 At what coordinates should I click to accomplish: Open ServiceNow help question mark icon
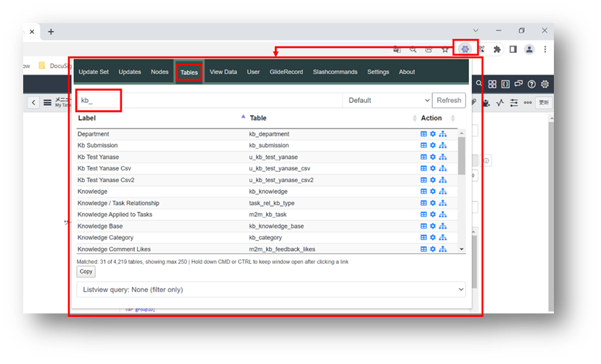tap(531, 84)
